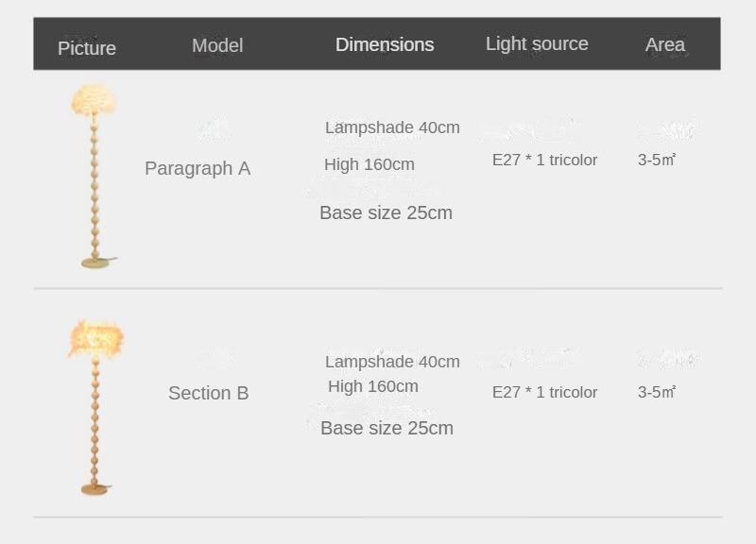Screen dimensions: 756x544
Task: Click the 3-5㎡ area value for Section B
Action: [657, 392]
